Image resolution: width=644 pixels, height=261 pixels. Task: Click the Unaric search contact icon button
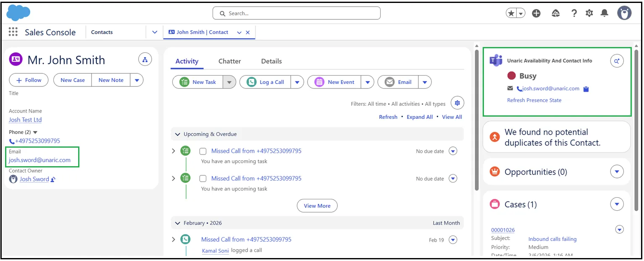pos(617,61)
